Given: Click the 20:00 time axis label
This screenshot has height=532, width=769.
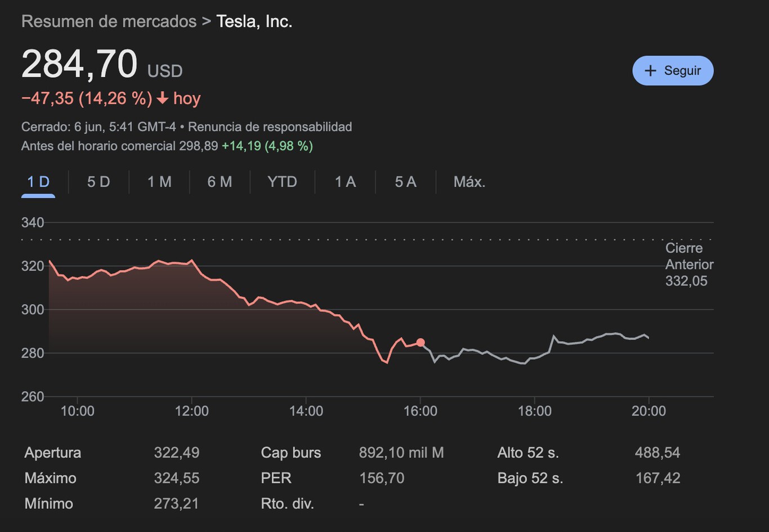Looking at the screenshot, I should 649,411.
